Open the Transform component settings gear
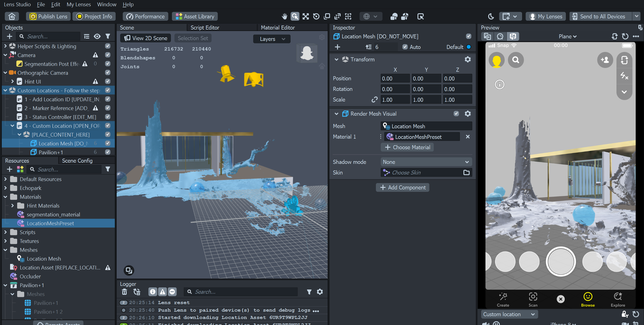 coord(468,60)
